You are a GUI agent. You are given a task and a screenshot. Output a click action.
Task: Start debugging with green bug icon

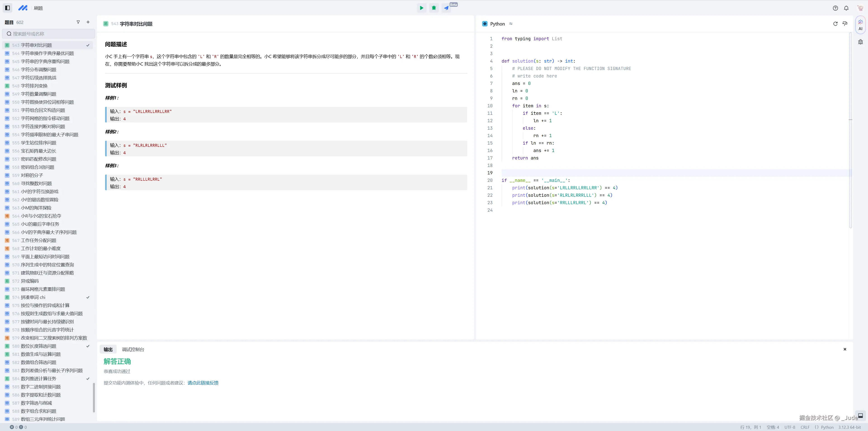coord(434,8)
